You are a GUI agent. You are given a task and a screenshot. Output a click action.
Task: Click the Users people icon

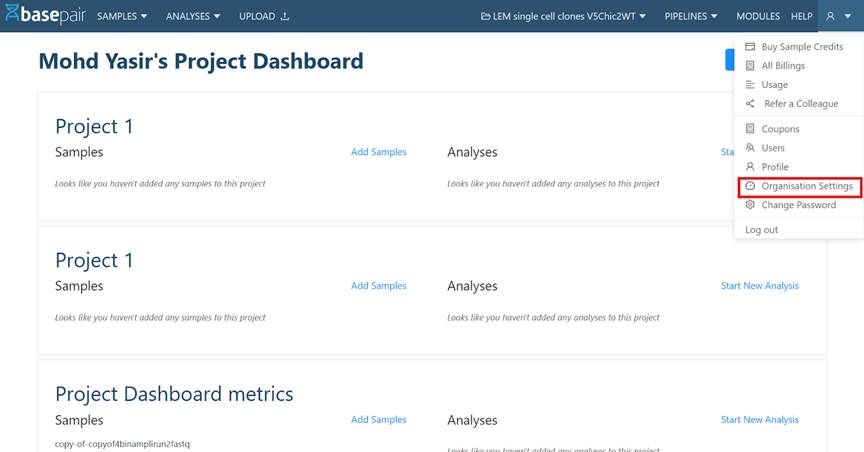(x=750, y=148)
